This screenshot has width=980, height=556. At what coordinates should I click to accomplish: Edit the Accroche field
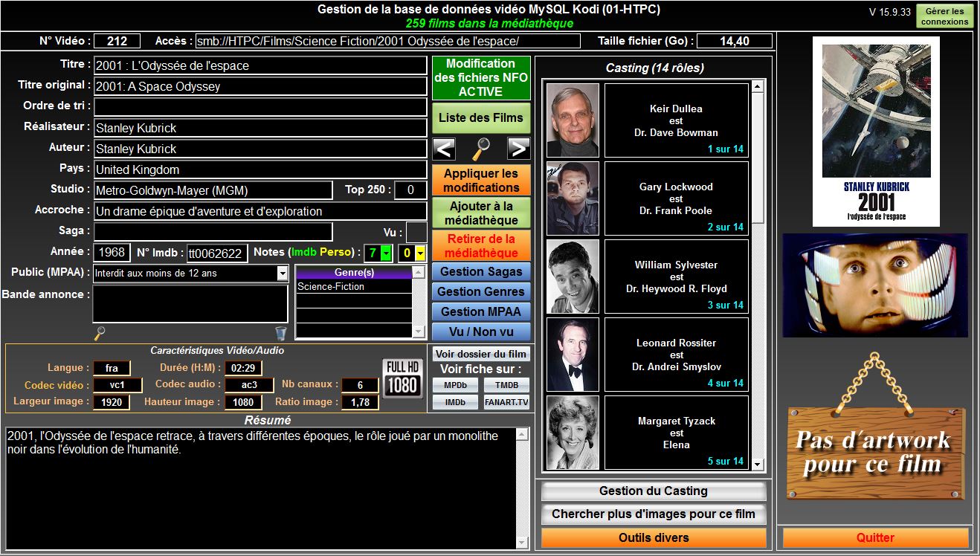[x=260, y=211]
